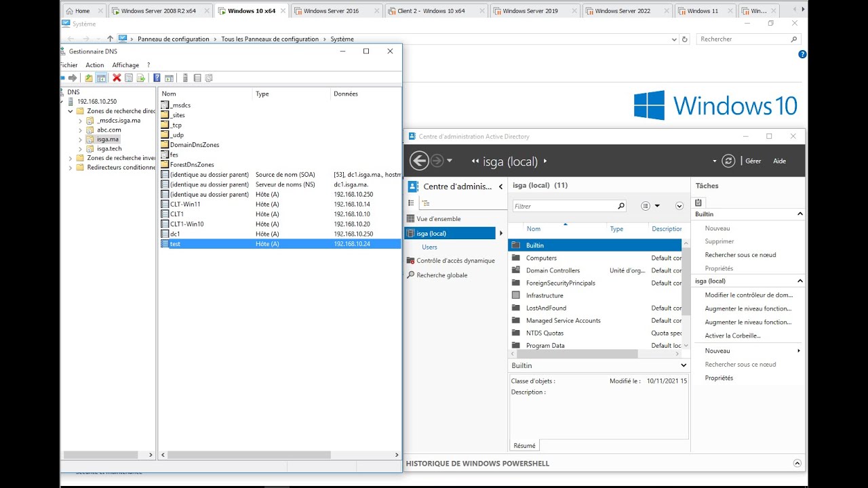The image size is (868, 488).
Task: Click Activer la Corbeille task
Action: click(x=732, y=335)
